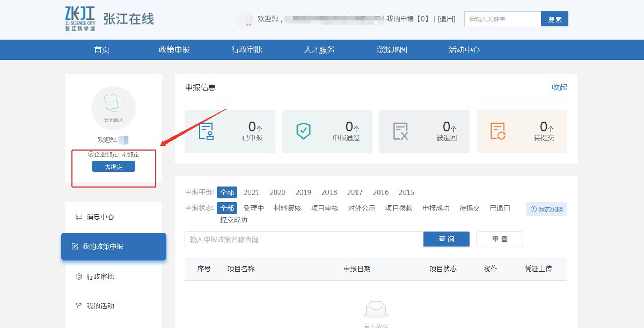Viewport: 644px width, 328px height.
Task: Click the 行政审批 gear icon
Action: tap(78, 277)
